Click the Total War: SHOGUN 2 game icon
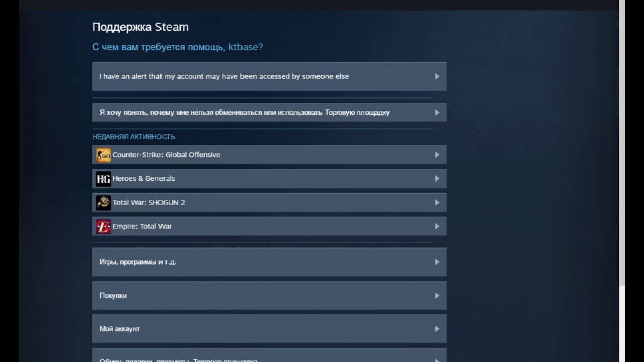Screen dimensions: 644x362 (x=103, y=203)
